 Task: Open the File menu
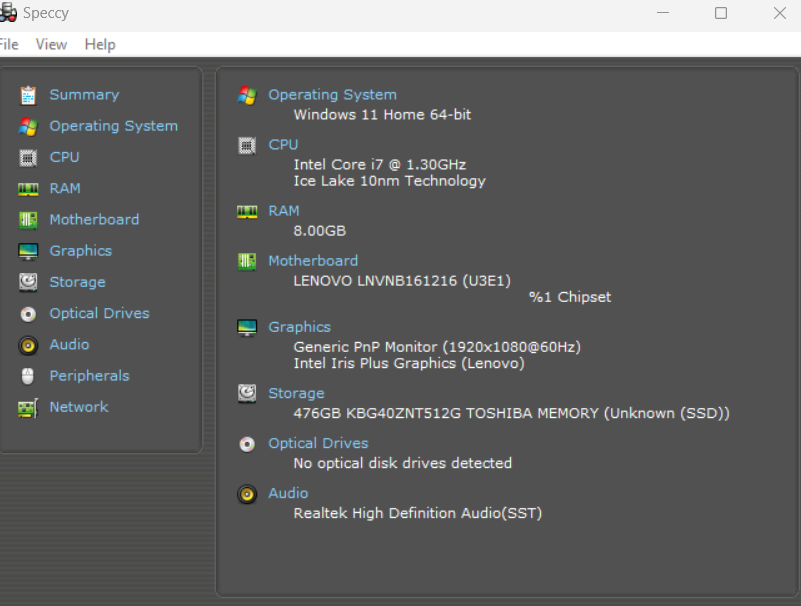click(9, 44)
